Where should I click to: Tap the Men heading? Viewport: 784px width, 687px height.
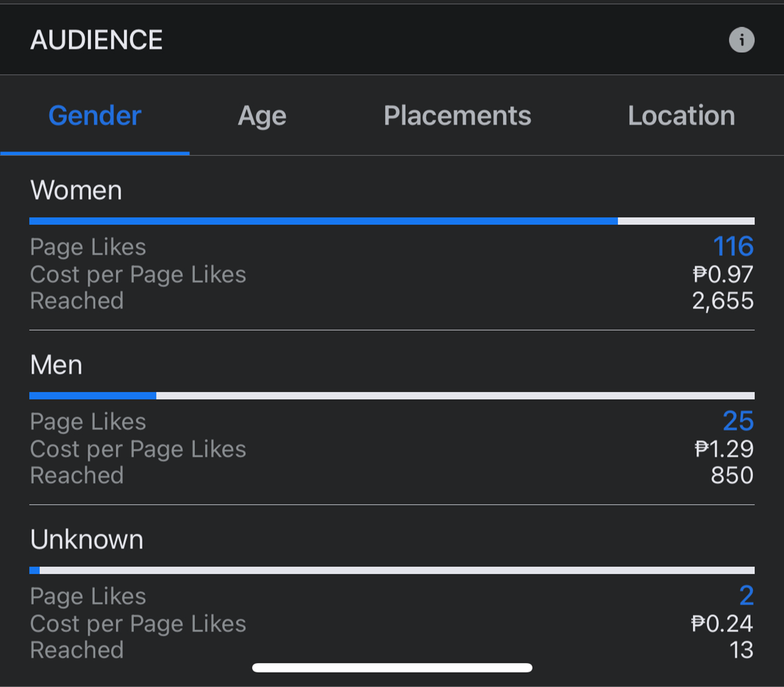(x=56, y=365)
